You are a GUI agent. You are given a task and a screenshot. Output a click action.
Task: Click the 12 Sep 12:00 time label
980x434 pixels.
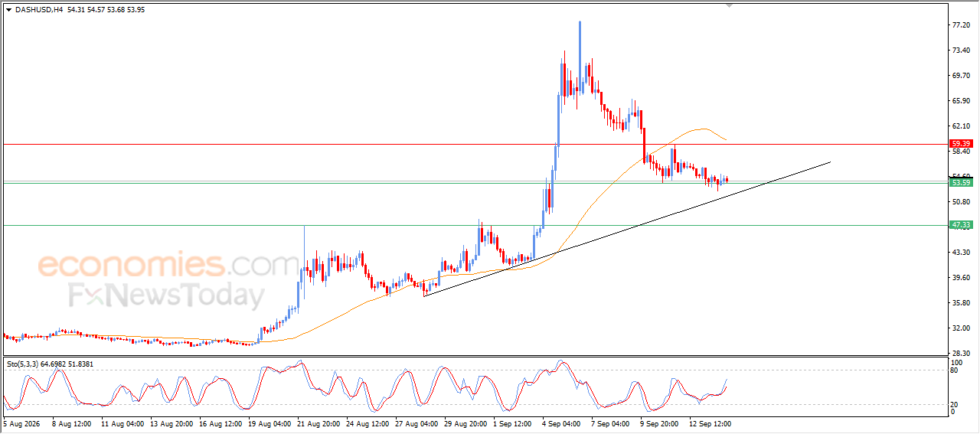pos(709,423)
